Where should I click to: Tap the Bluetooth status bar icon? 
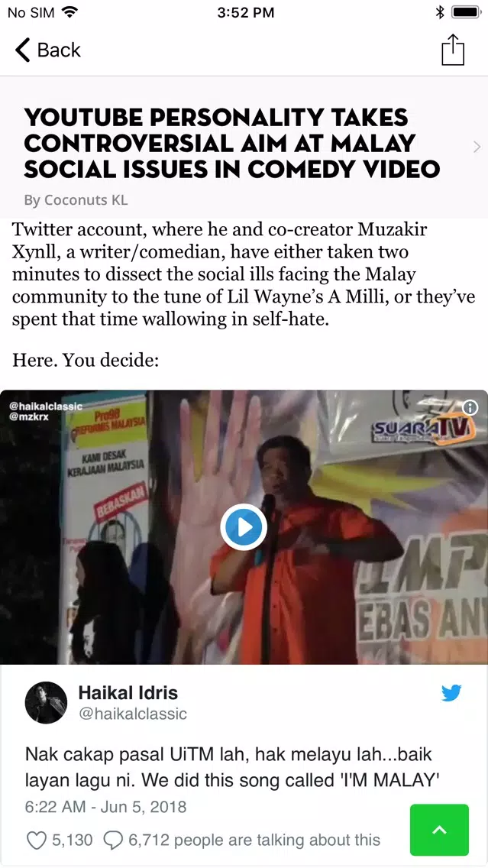(x=441, y=12)
